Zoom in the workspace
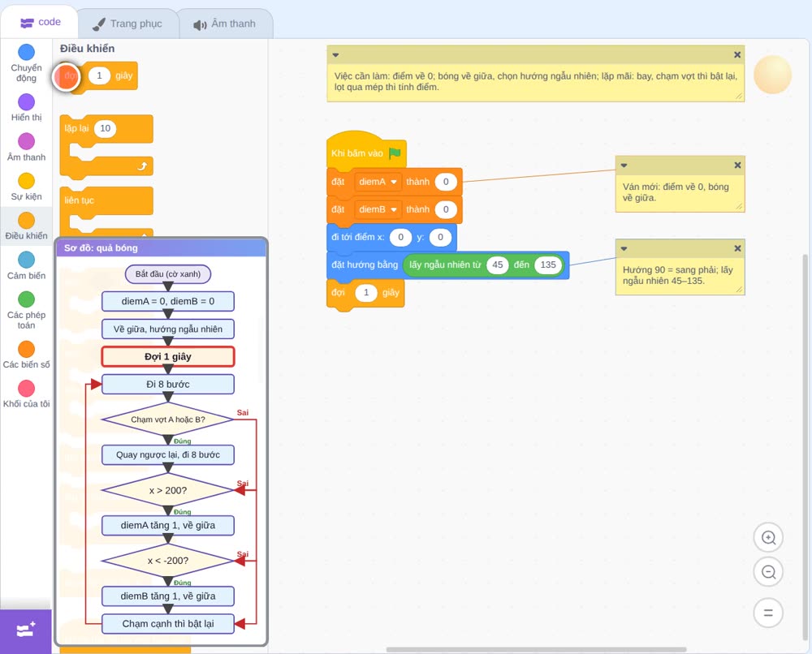 (x=768, y=538)
